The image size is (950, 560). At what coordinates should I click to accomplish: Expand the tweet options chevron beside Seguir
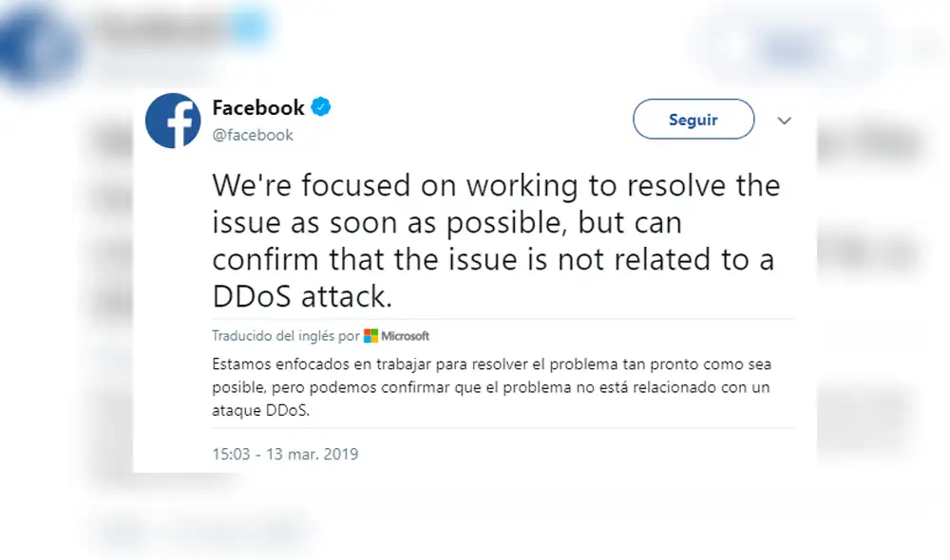[x=784, y=121]
